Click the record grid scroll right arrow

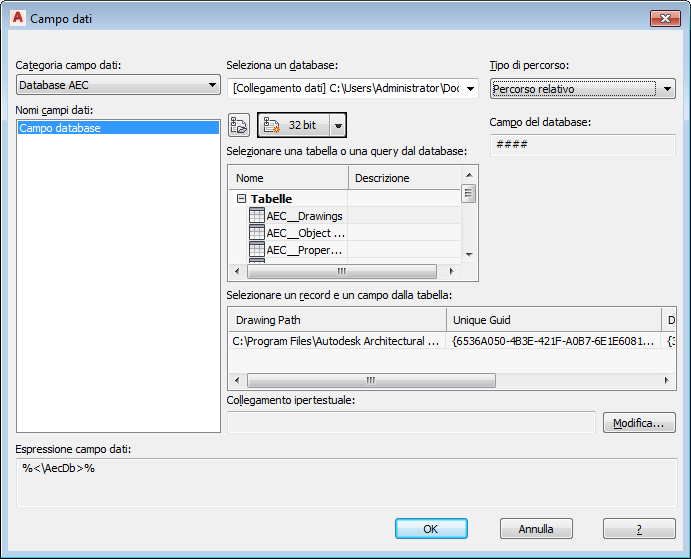666,380
